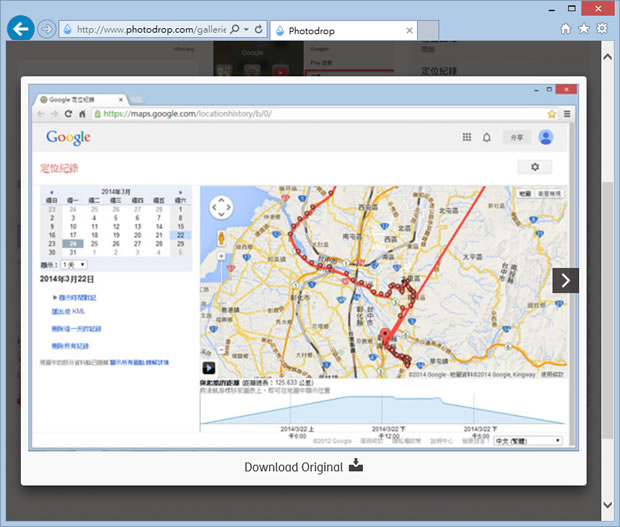620x527 pixels.
Task: Click the blue distance timeline graph
Action: click(x=382, y=410)
